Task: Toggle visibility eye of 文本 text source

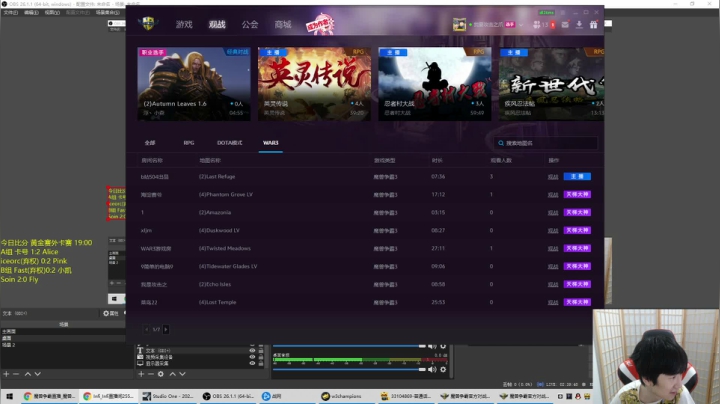Action: (252, 351)
